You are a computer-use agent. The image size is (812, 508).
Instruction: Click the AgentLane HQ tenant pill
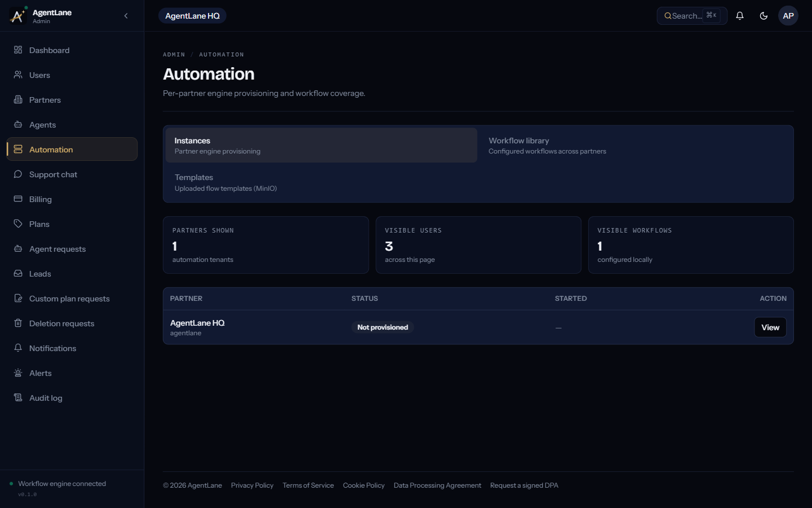coord(192,16)
